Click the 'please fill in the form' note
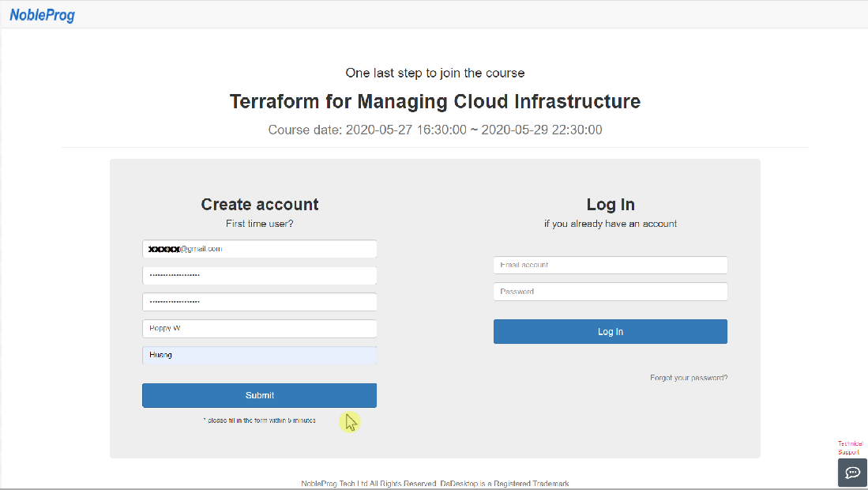 click(260, 420)
